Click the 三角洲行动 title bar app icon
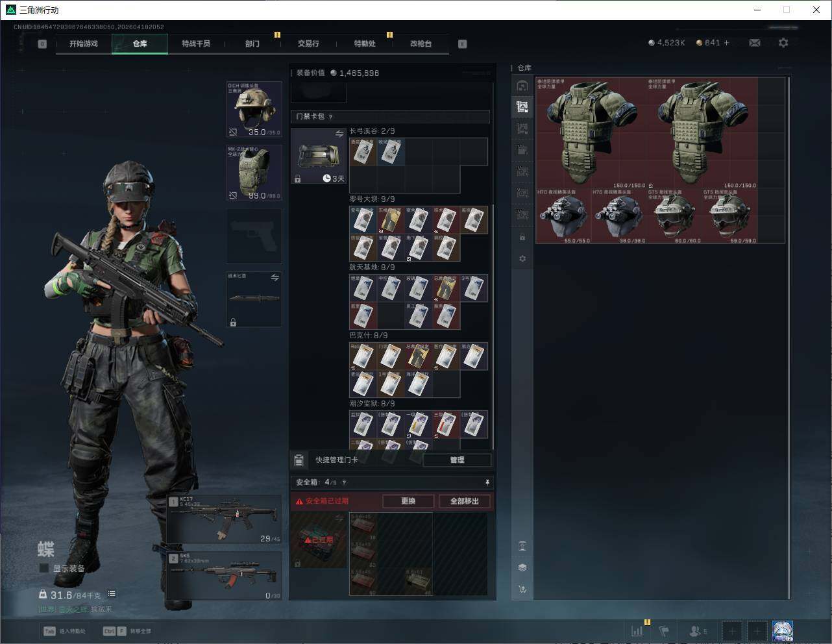The height and width of the screenshot is (644, 832). (x=10, y=10)
